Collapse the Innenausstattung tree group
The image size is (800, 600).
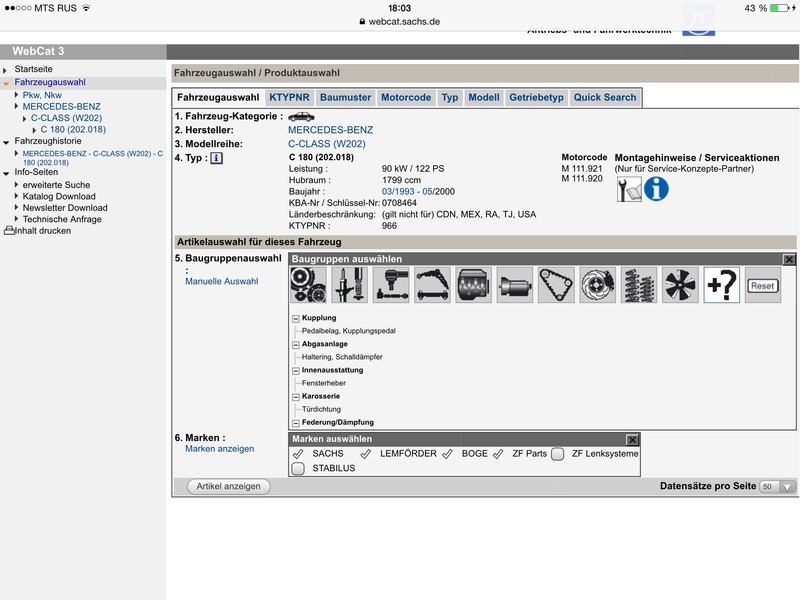tap(295, 370)
